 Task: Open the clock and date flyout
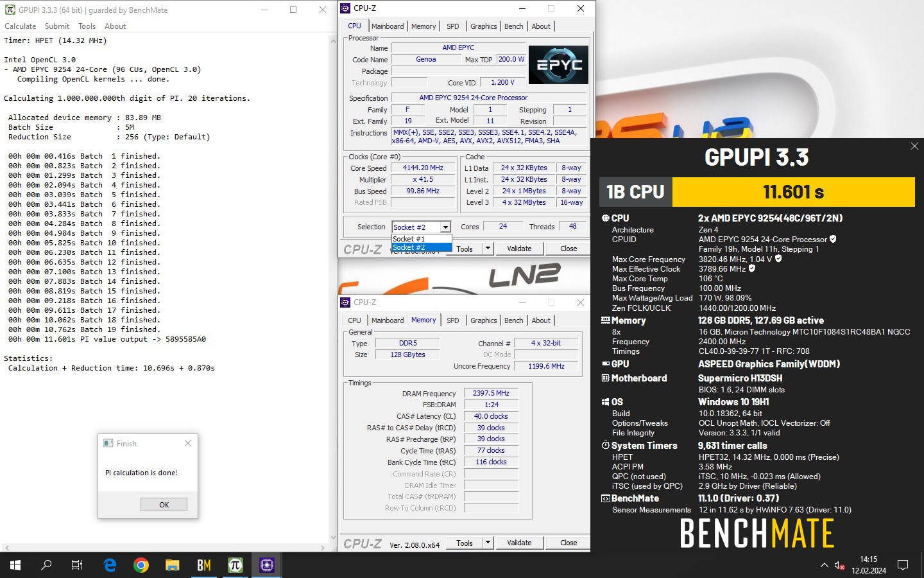(x=869, y=565)
